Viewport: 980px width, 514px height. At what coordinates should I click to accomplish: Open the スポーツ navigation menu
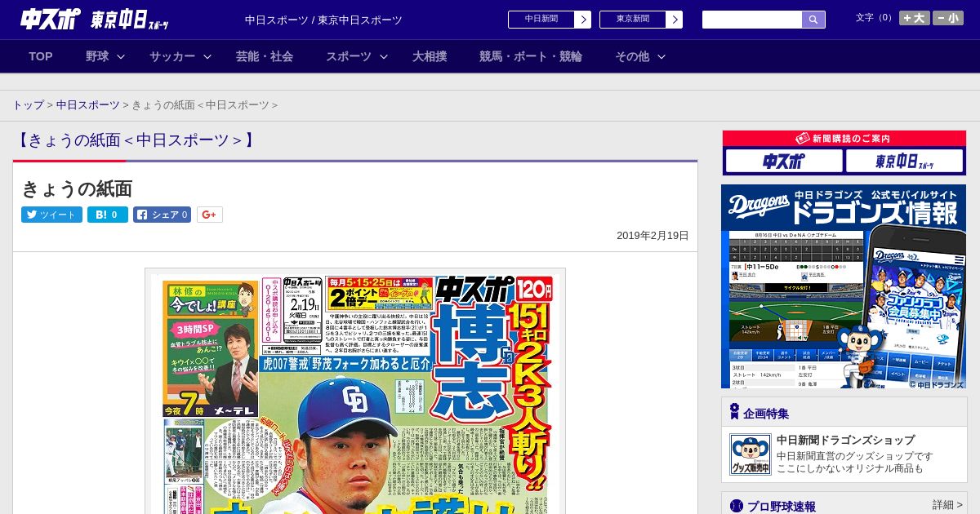click(x=349, y=56)
